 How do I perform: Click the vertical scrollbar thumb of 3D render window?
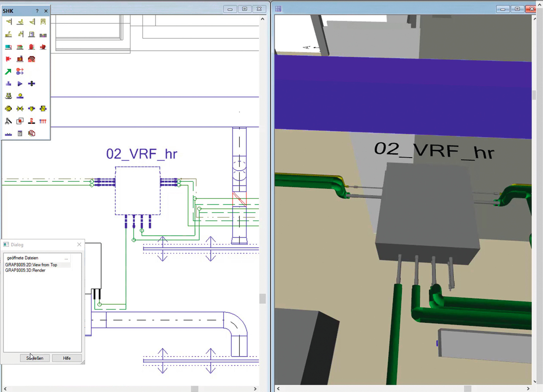coord(534,95)
